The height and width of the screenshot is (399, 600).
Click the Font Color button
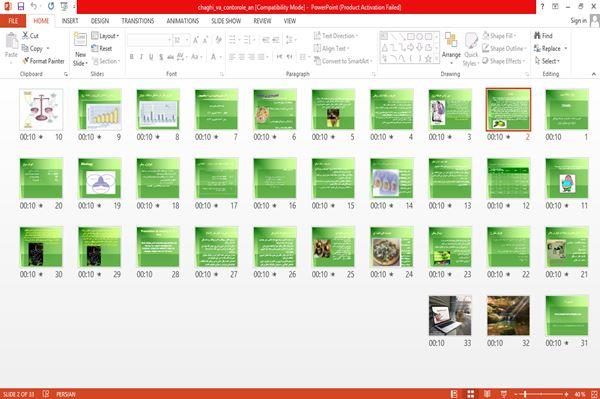click(215, 57)
